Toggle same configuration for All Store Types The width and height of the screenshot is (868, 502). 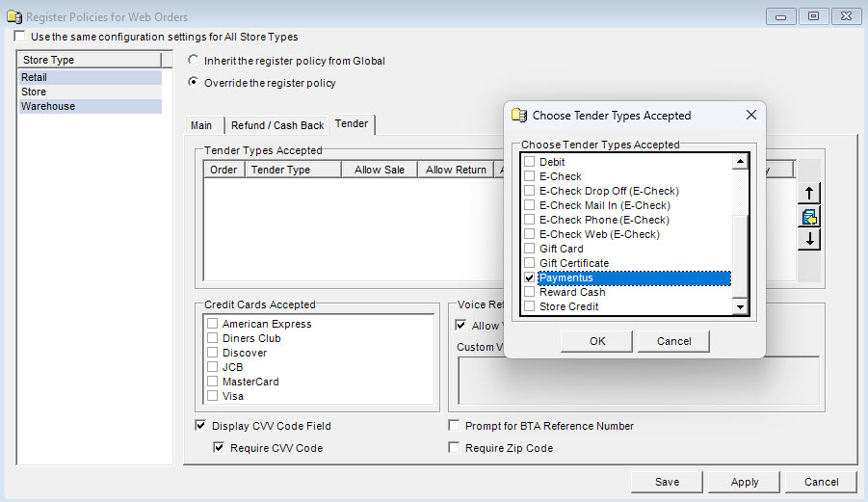(x=19, y=36)
